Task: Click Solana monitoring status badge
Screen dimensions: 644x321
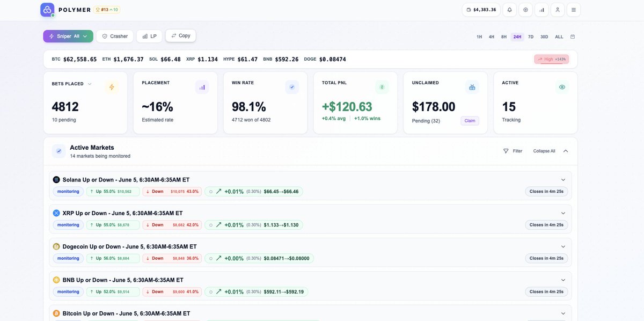Action: [x=68, y=192]
